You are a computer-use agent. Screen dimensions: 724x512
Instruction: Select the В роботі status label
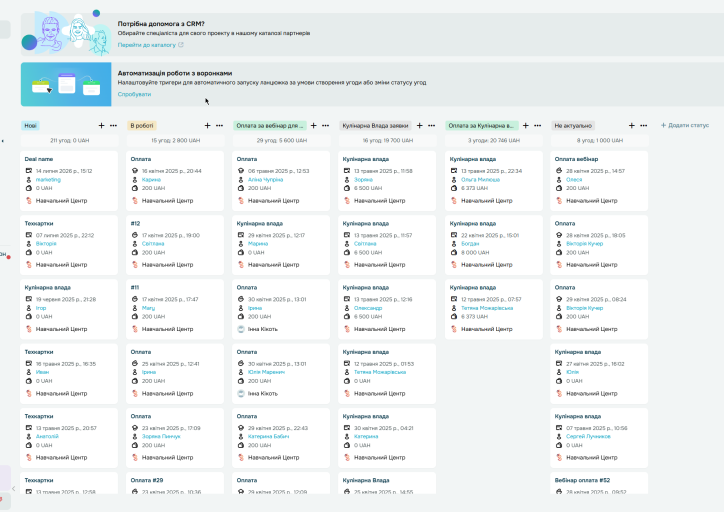(142, 126)
